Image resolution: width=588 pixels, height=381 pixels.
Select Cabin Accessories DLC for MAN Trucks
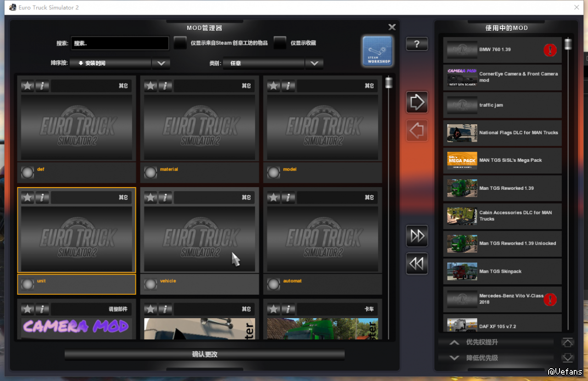coord(502,216)
